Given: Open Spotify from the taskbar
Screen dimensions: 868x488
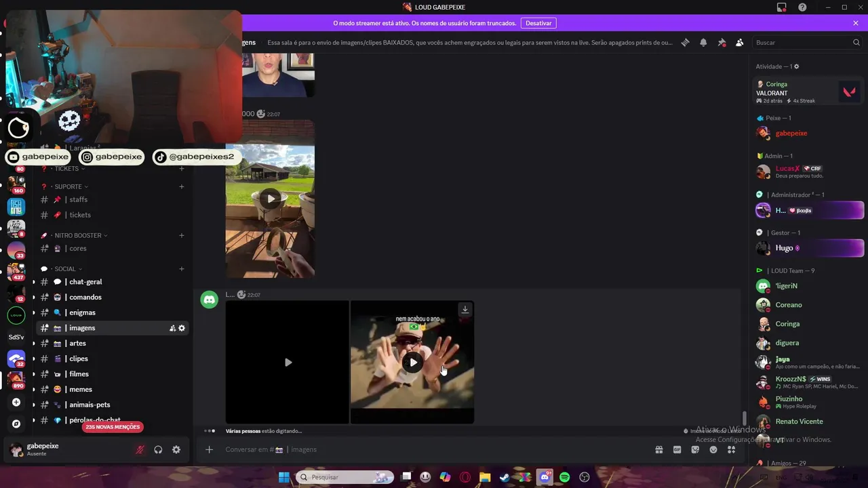Looking at the screenshot, I should coord(565,477).
